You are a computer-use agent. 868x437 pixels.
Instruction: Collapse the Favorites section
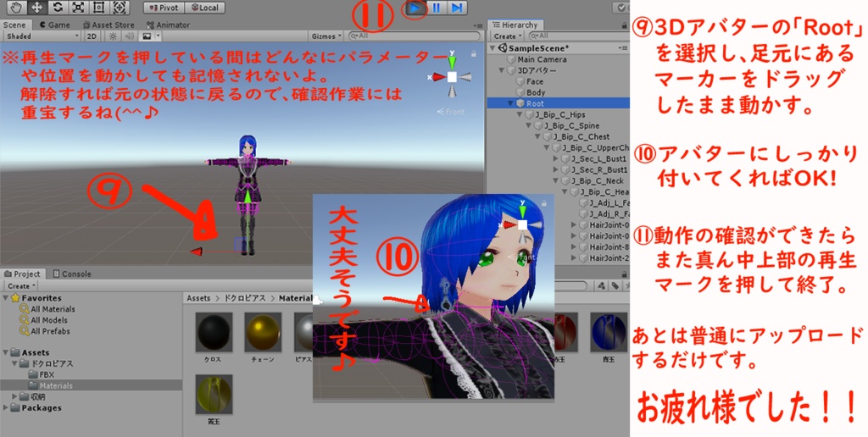point(6,298)
